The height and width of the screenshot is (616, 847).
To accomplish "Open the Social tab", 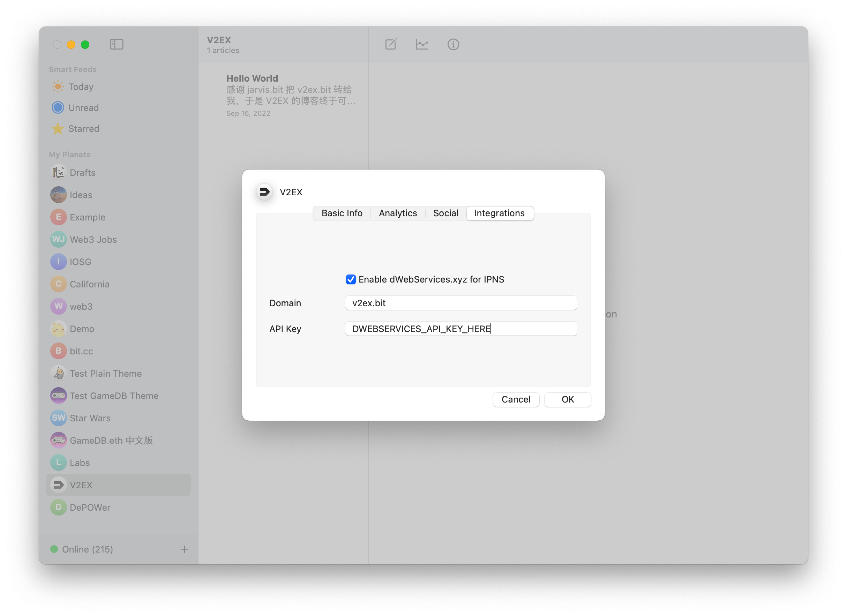I will coord(445,213).
